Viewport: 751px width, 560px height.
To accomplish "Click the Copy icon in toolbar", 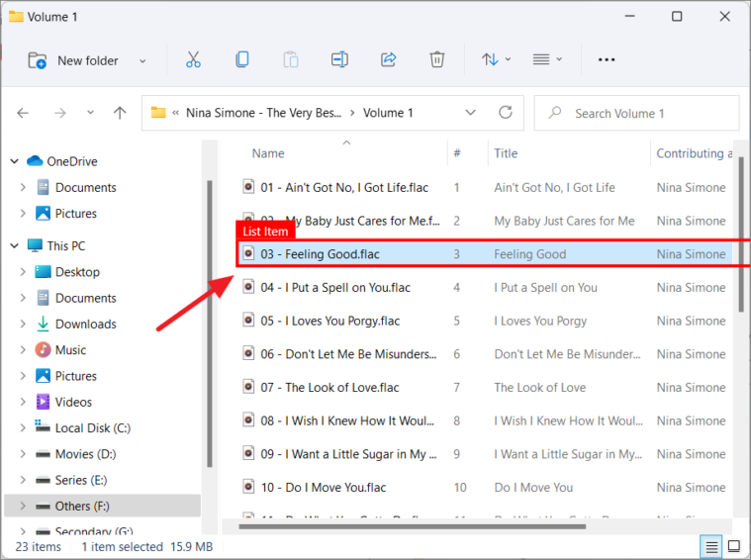I will pyautogui.click(x=242, y=60).
